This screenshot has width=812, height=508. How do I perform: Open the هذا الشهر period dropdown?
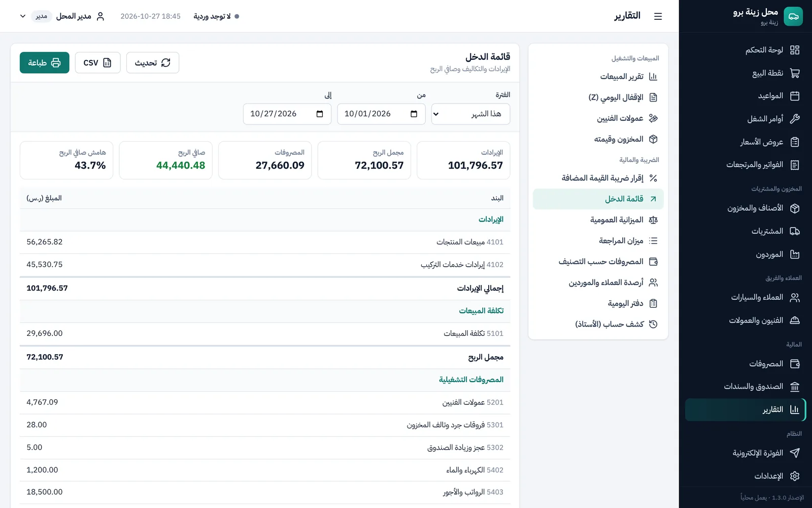point(470,114)
